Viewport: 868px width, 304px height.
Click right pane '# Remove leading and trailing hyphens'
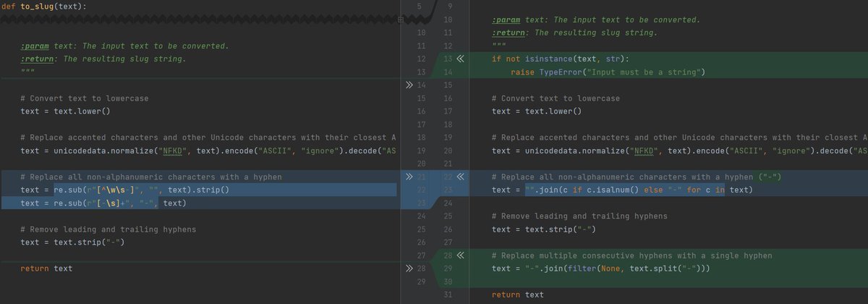(x=579, y=216)
